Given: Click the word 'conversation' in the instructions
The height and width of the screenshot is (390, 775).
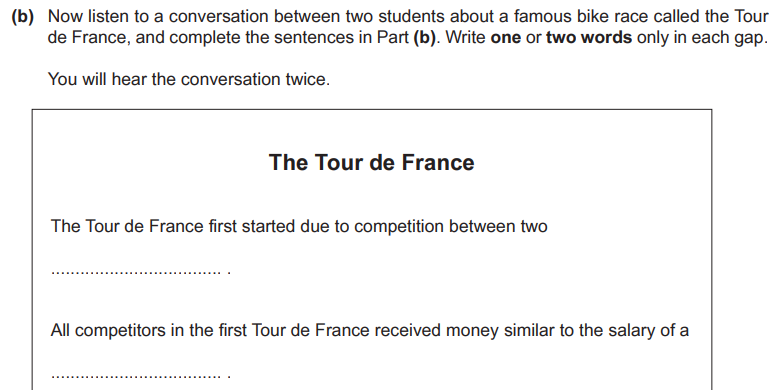Looking at the screenshot, I should [x=219, y=17].
